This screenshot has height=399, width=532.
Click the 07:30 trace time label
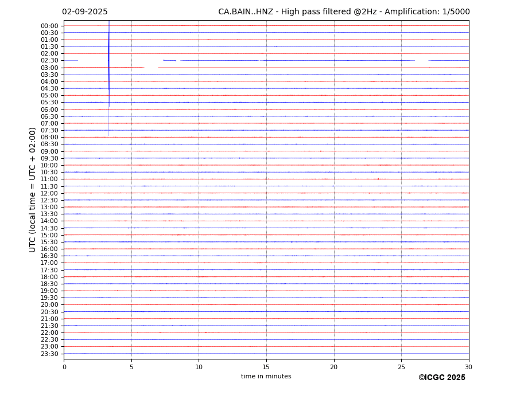(x=49, y=131)
